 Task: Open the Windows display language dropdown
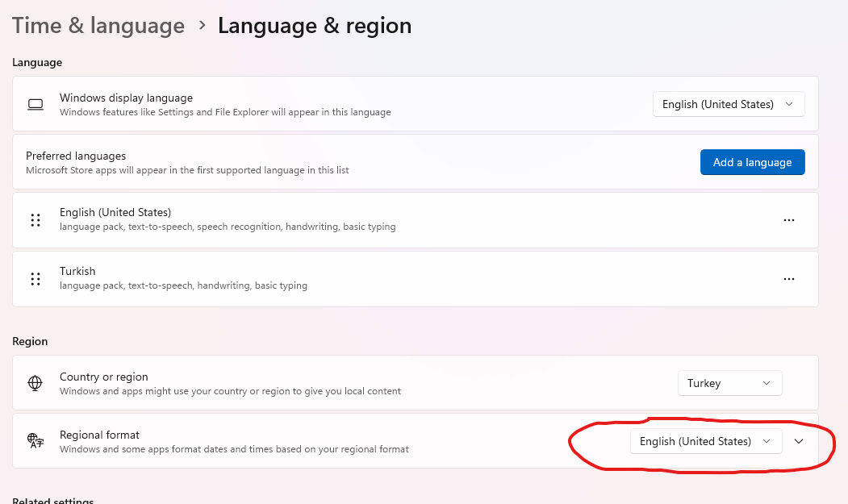[x=728, y=104]
